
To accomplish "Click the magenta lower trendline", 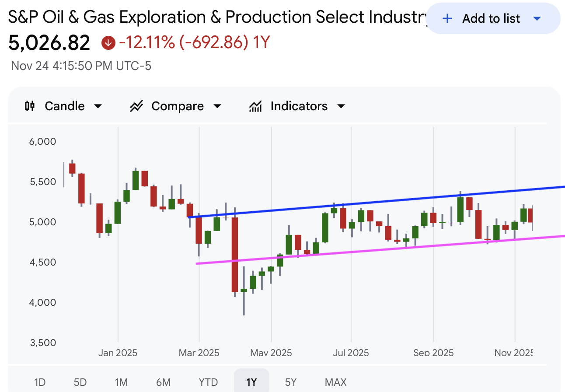I will click(376, 249).
